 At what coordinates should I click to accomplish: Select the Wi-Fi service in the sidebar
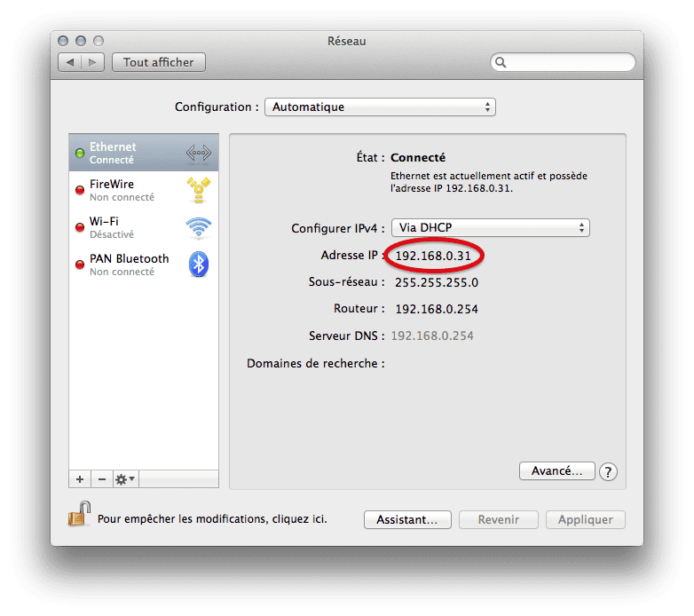point(144,227)
